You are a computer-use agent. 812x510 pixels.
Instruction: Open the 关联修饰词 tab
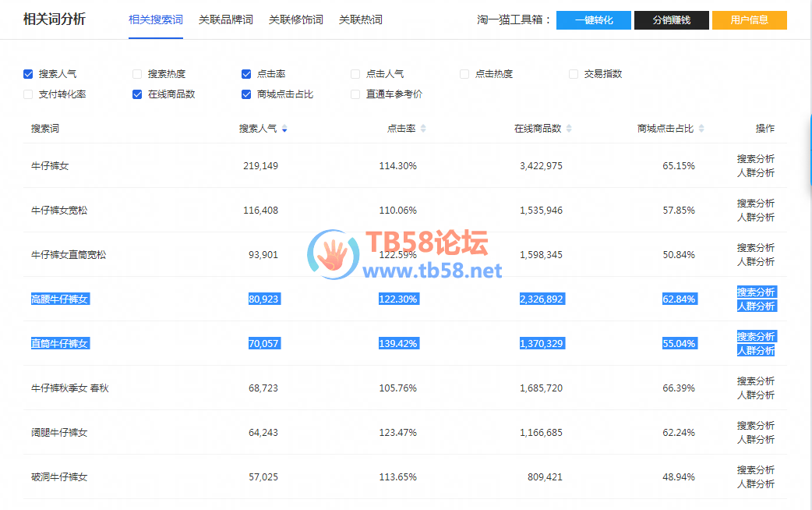coord(295,19)
